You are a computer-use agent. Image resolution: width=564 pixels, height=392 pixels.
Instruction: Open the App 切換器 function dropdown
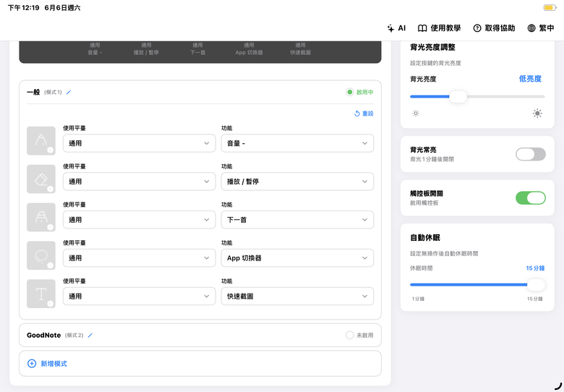point(297,258)
